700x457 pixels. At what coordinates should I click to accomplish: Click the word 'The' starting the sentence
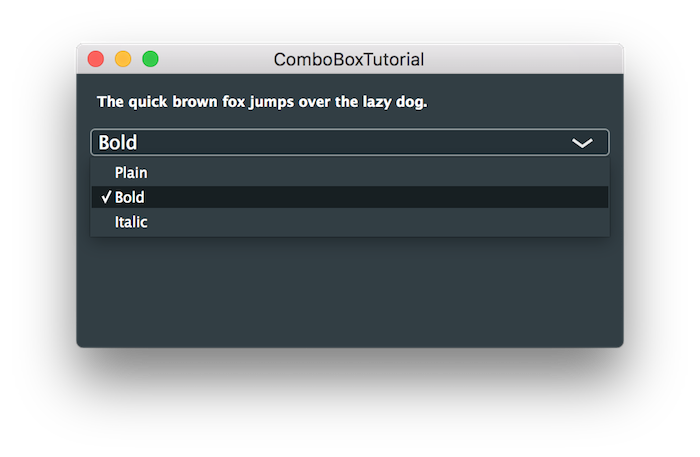[x=109, y=102]
